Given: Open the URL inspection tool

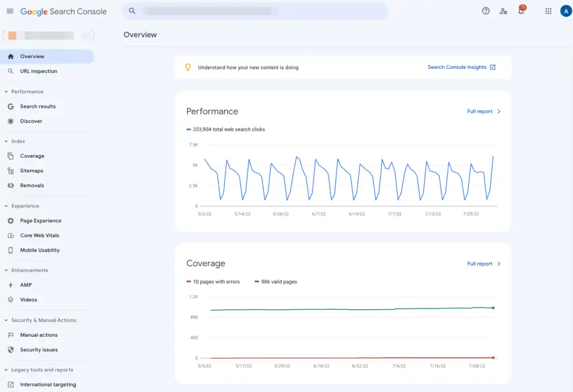Looking at the screenshot, I should click(39, 71).
